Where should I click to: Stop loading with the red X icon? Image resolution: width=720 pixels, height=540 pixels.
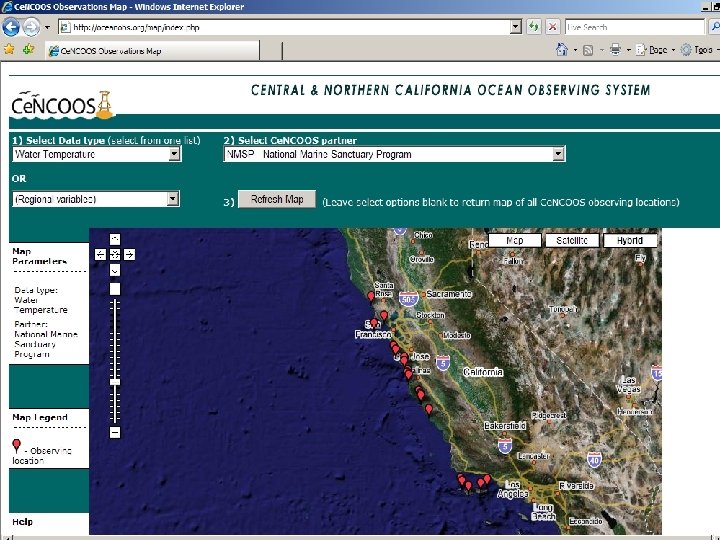pyautogui.click(x=553, y=27)
